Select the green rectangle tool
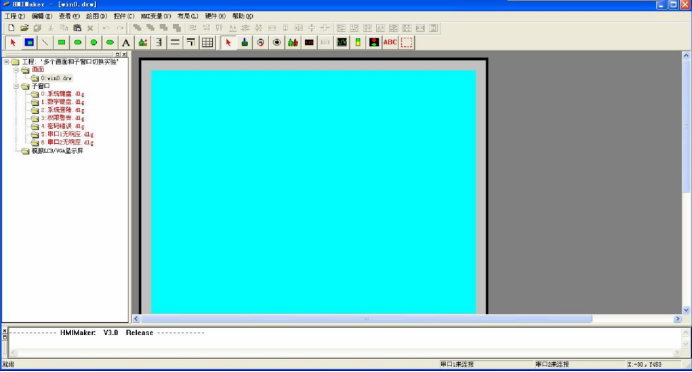692x372 pixels. point(61,42)
